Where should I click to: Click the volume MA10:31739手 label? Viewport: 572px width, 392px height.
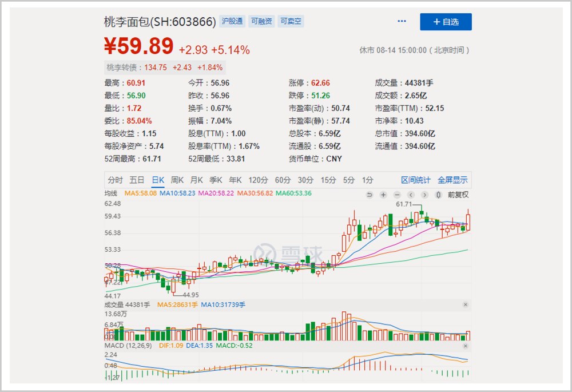223,304
